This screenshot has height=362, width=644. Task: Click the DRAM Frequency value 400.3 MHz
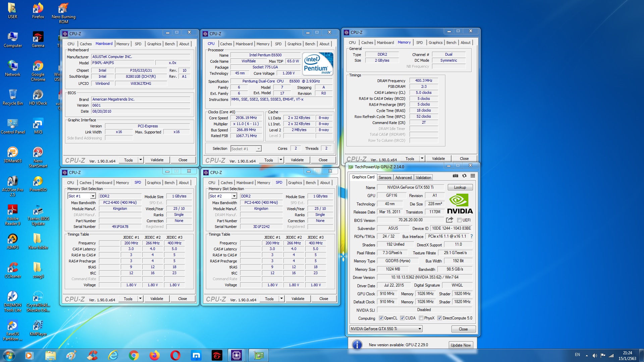click(x=424, y=81)
